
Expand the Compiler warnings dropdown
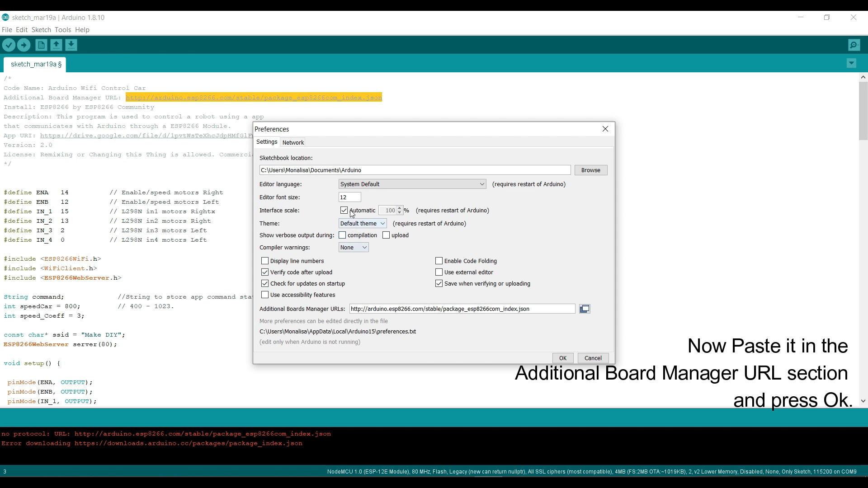tap(353, 248)
